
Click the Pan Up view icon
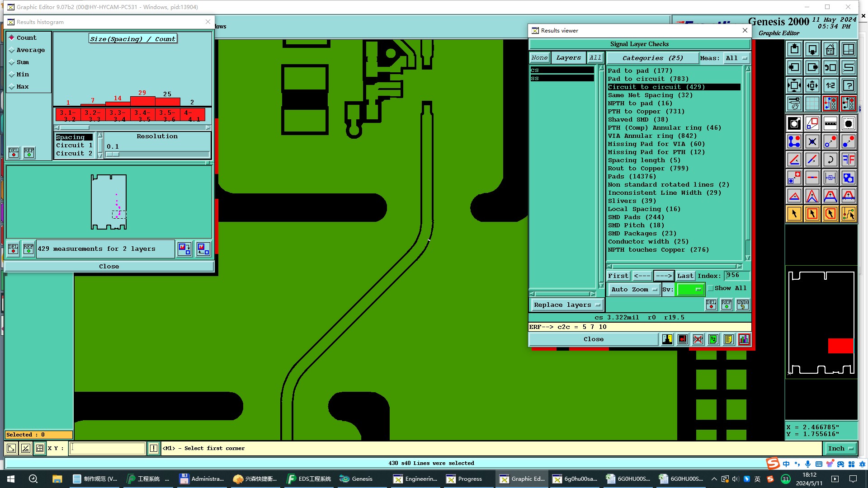[794, 49]
